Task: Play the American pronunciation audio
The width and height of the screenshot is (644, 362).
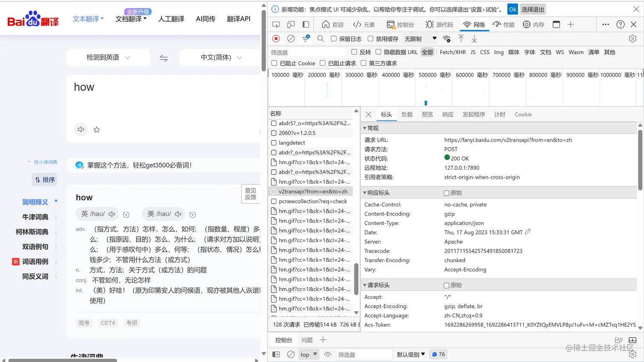Action: pos(178,214)
